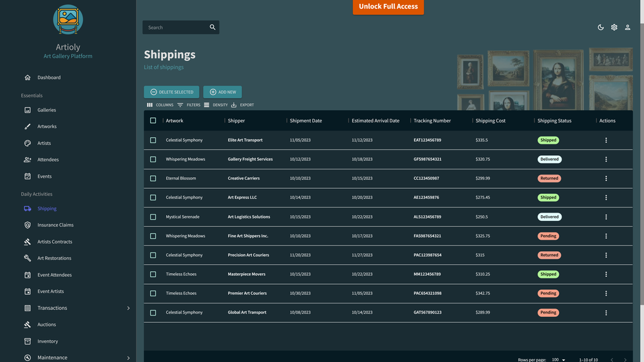This screenshot has width=644, height=362.
Task: Open rows per page dropdown
Action: coord(558,359)
